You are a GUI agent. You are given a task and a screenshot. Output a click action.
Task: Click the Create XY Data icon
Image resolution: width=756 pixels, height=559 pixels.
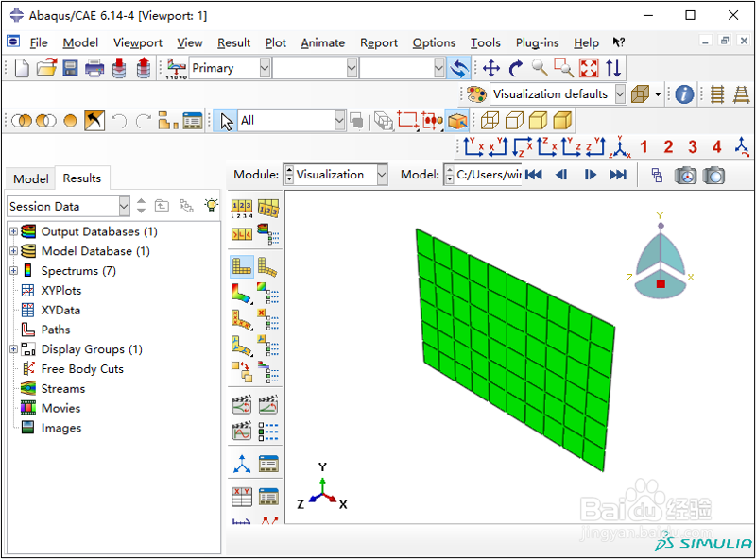(x=242, y=497)
